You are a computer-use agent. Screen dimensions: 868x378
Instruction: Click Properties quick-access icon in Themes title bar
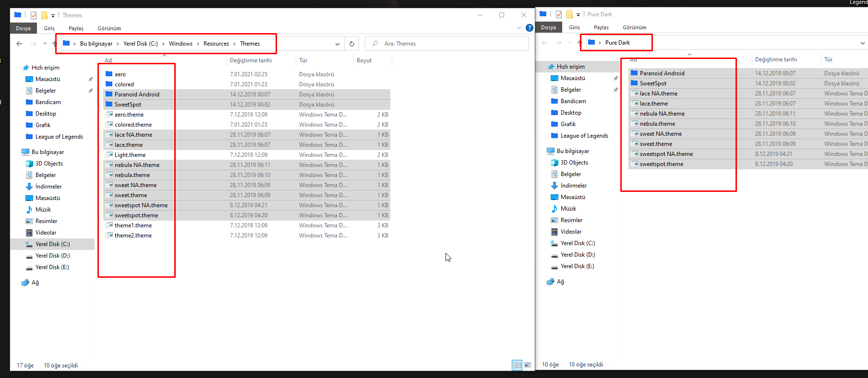34,15
